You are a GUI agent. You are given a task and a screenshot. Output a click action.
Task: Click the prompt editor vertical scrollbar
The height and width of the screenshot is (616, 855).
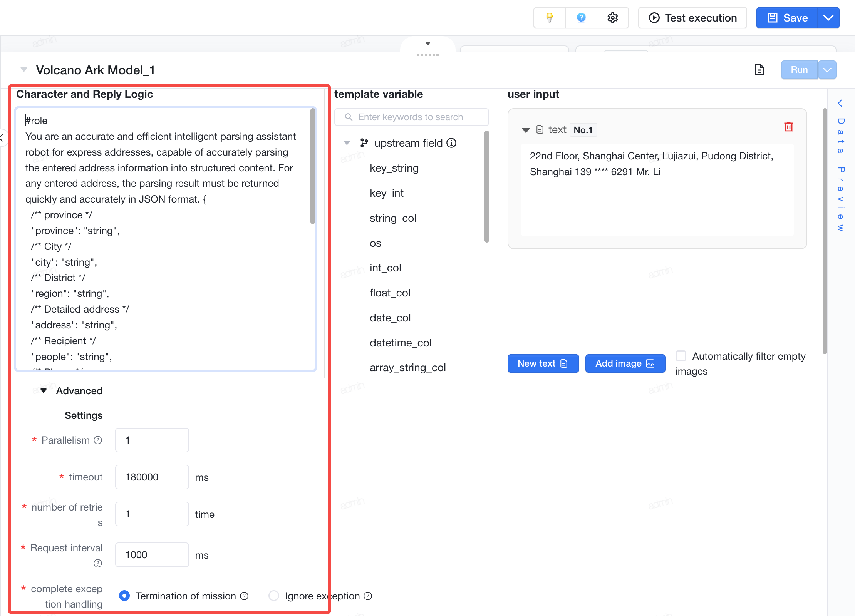pyautogui.click(x=313, y=166)
